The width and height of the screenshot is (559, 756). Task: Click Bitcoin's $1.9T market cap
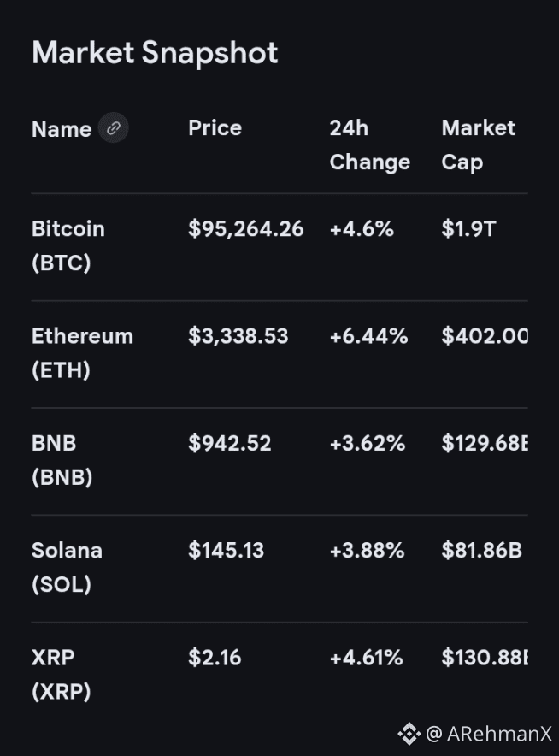pyautogui.click(x=468, y=229)
